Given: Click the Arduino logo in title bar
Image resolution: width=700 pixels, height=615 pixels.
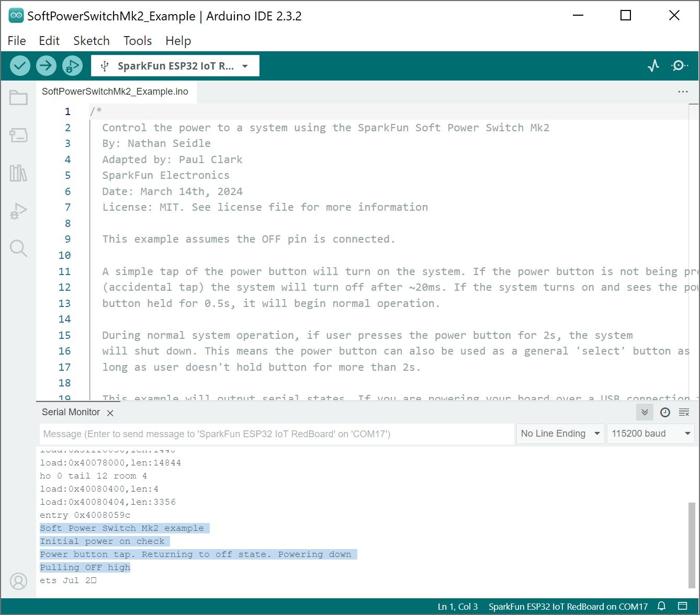Looking at the screenshot, I should (16, 16).
